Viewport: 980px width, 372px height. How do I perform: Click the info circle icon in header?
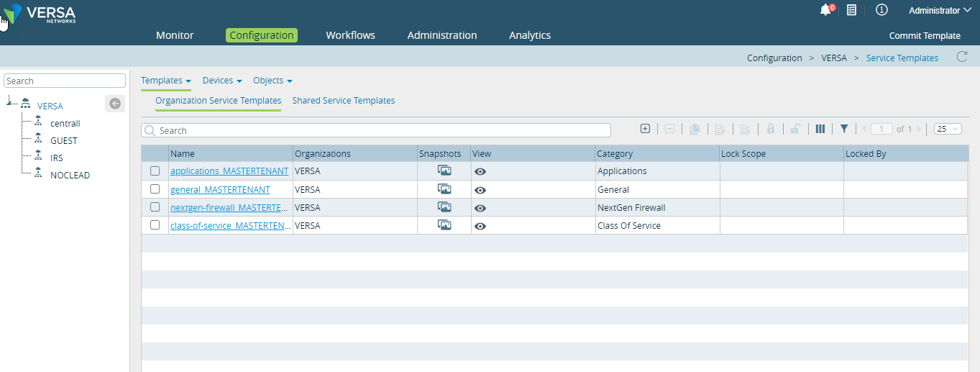[881, 10]
